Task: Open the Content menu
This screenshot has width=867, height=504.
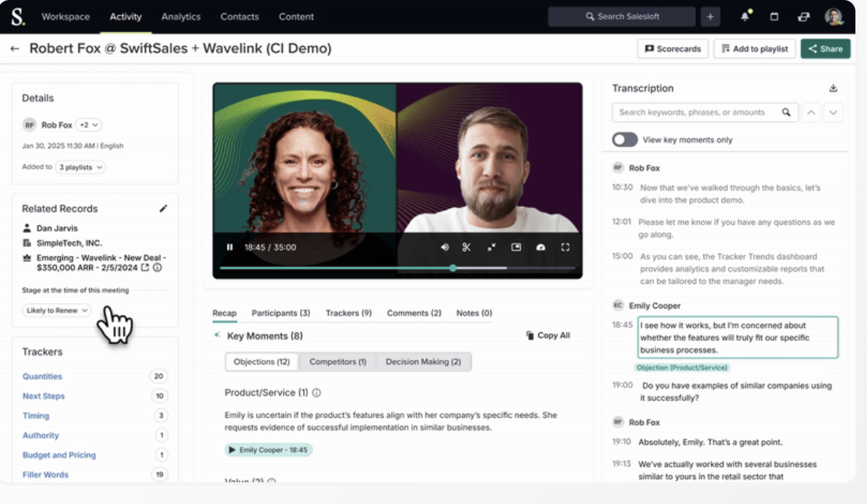Action: coord(296,17)
